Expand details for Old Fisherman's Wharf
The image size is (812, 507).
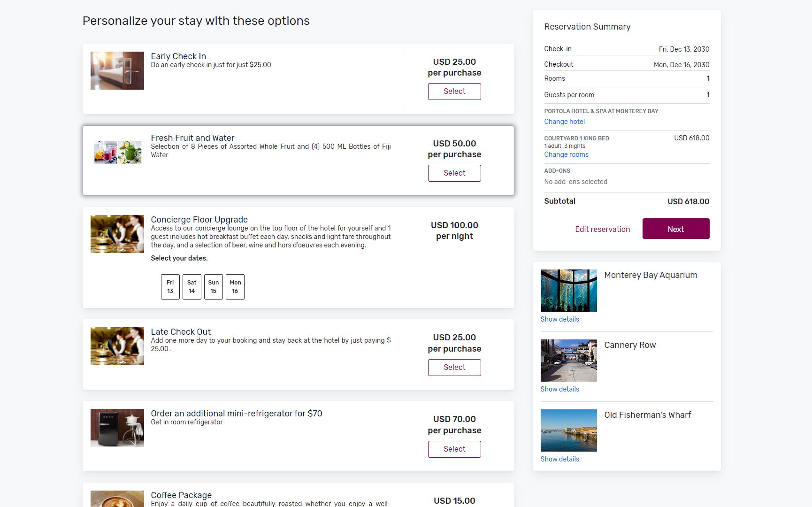559,459
